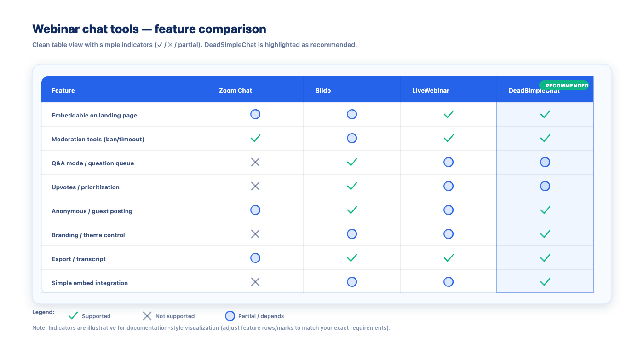Click Slido's partial circle for Moderation tools
644x350 pixels.
(352, 138)
